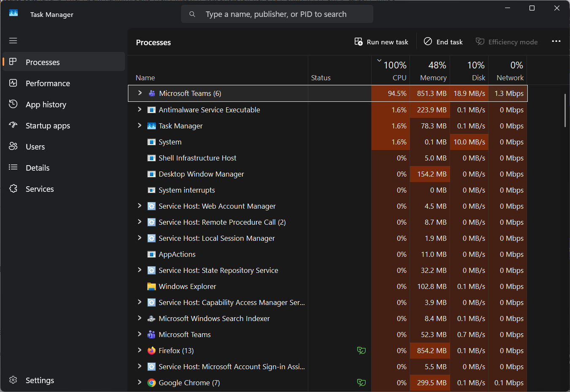Click the App history clock icon

(13, 104)
